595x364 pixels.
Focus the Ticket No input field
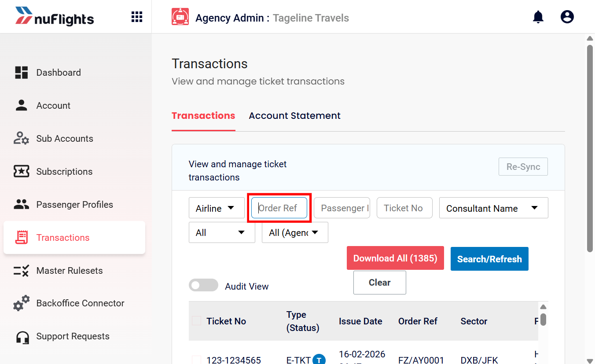point(404,208)
